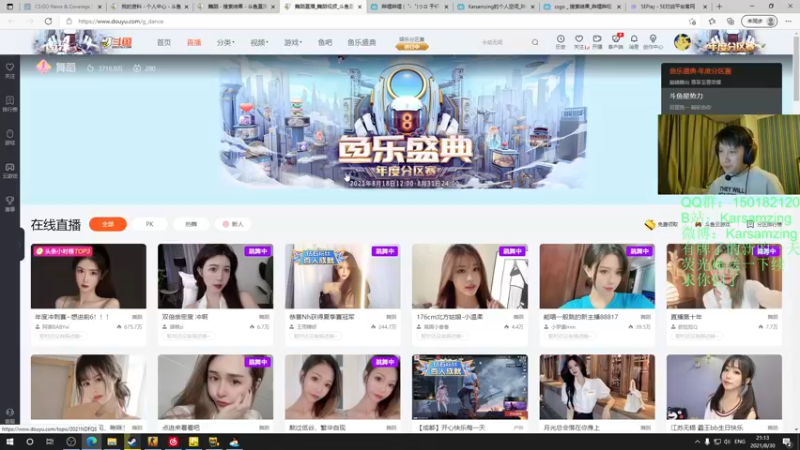Click the page vertical scrollbar

(x=796, y=69)
